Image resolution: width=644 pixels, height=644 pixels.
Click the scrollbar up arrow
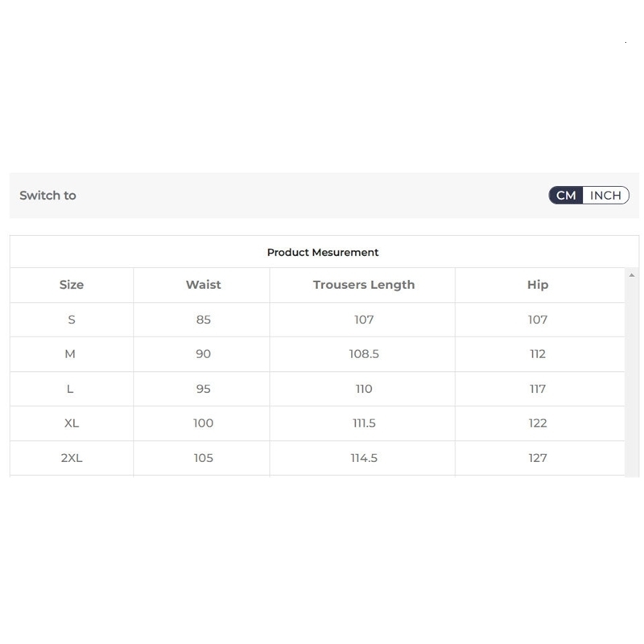[x=632, y=276]
